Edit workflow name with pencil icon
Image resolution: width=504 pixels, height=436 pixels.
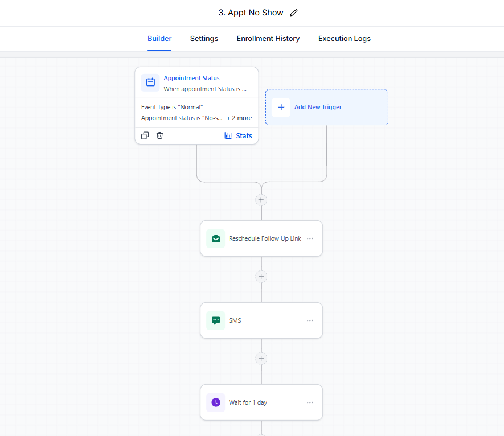[293, 13]
